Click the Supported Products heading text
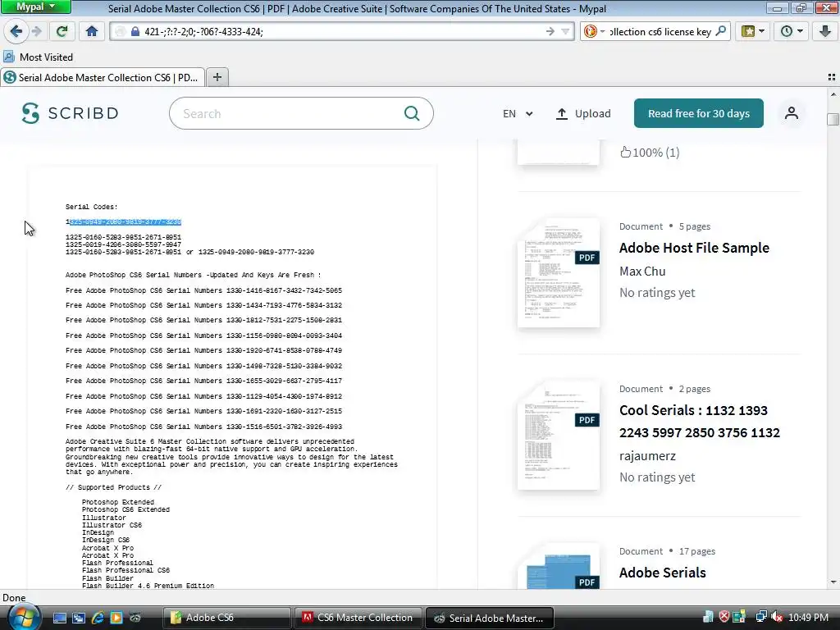840x630 pixels. click(113, 487)
